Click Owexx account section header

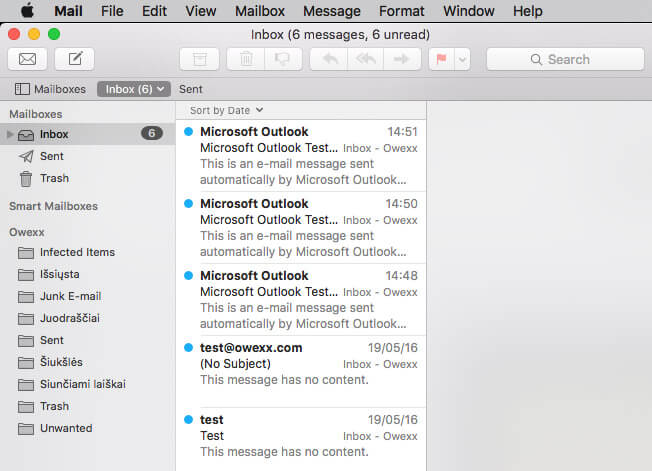coord(27,232)
